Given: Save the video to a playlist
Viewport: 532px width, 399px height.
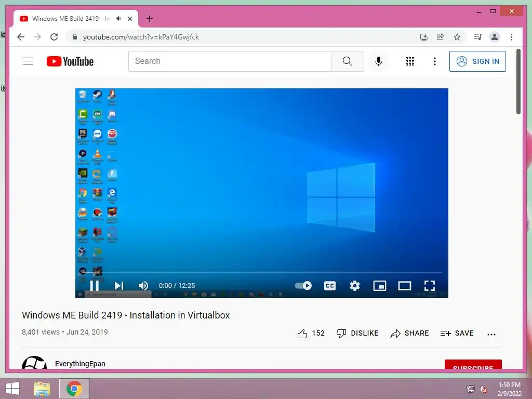Looking at the screenshot, I should click(x=457, y=334).
